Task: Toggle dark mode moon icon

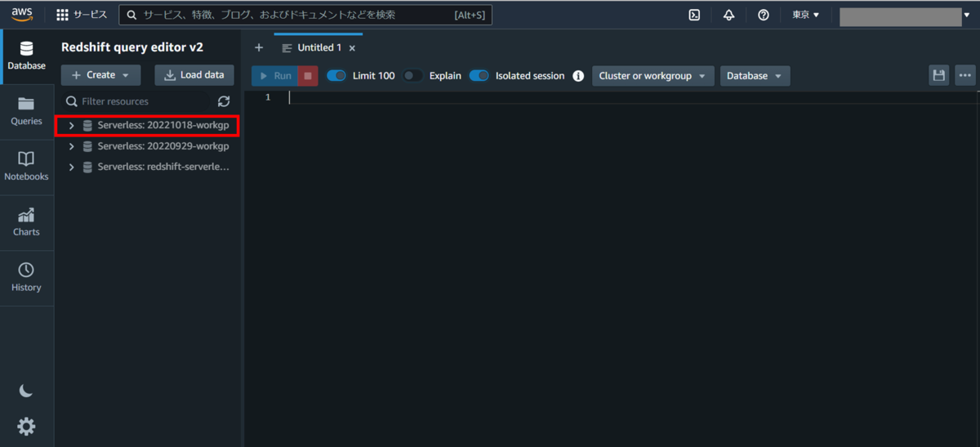Action: (26, 391)
